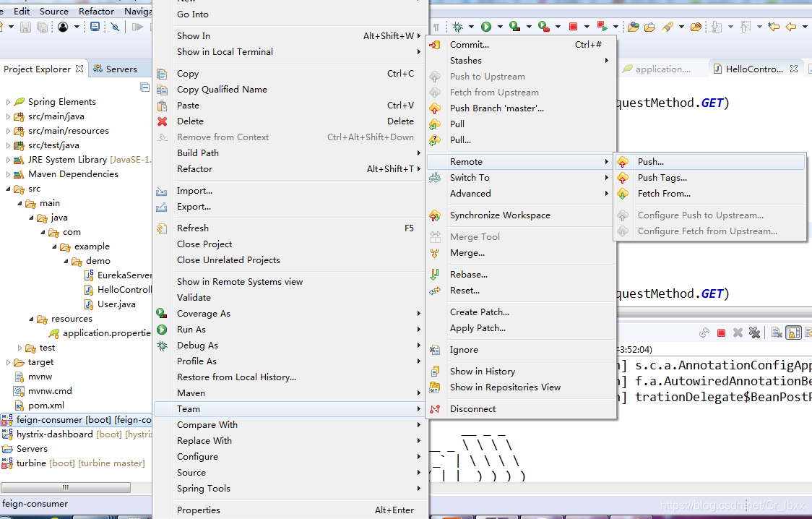Open Show in Repositories View

(521, 387)
